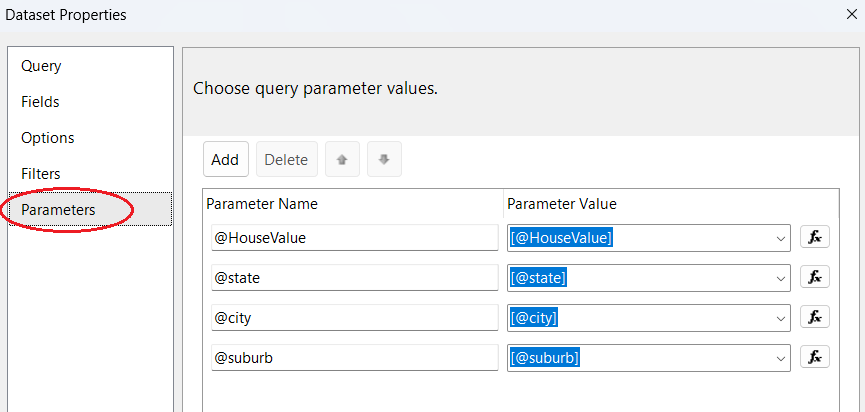Viewport: 865px width, 412px height.
Task: Expand the @state parameter value dropdown
Action: 780,278
